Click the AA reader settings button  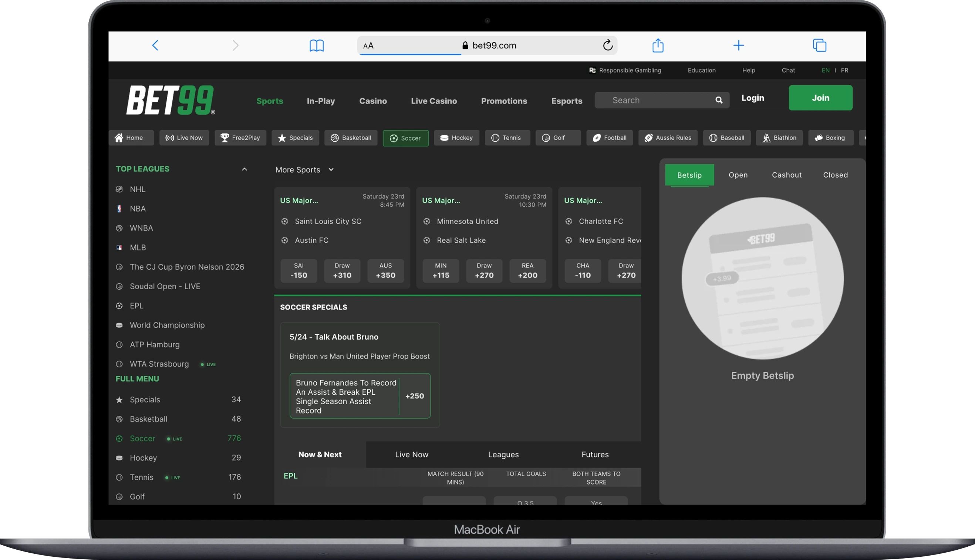(x=368, y=46)
